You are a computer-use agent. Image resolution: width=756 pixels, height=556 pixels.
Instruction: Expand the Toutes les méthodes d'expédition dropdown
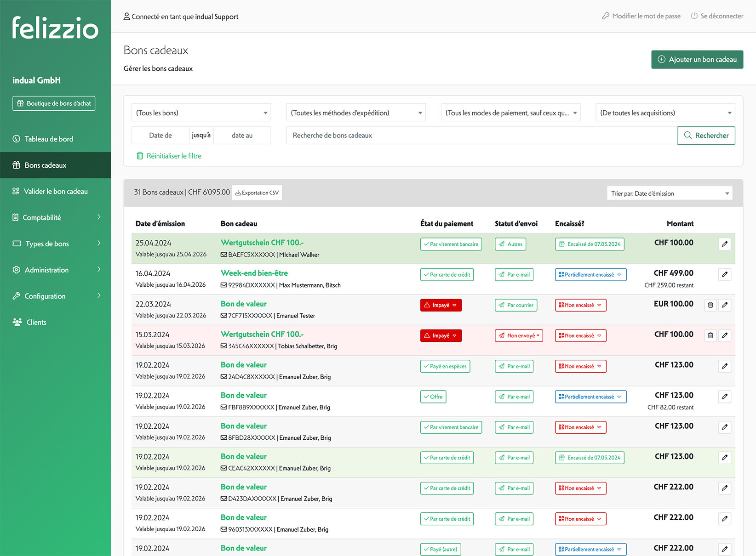point(355,113)
